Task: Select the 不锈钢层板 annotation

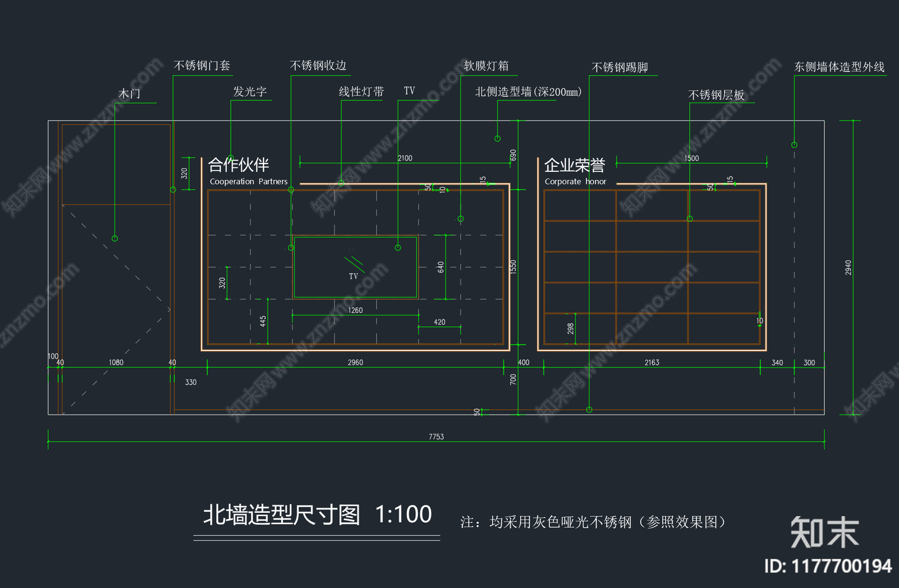Action: 716,95
